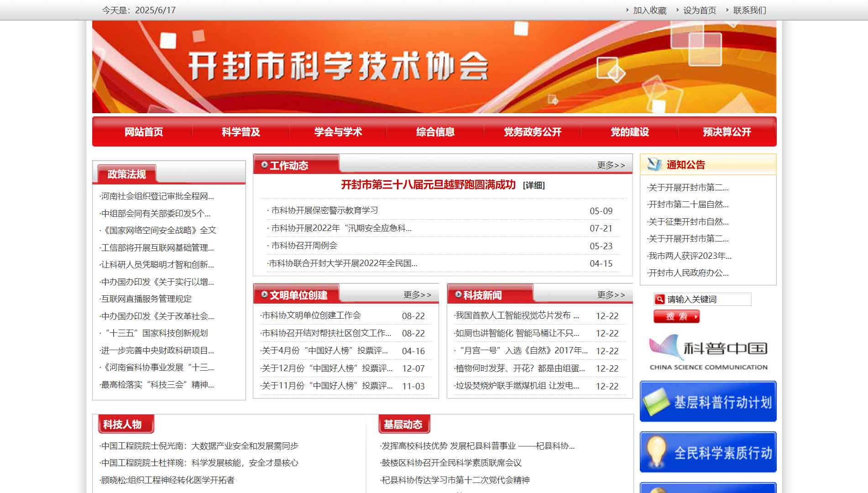Image resolution: width=868 pixels, height=493 pixels.
Task: Click 通知公告 section header icon
Action: click(x=654, y=164)
